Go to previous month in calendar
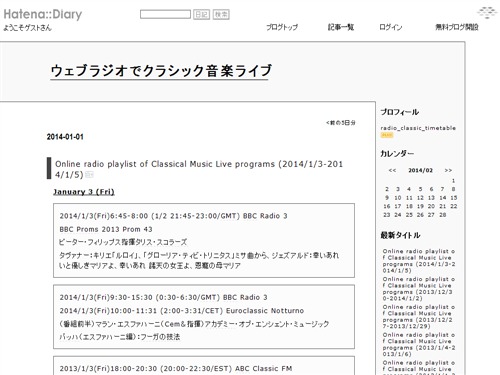The width and height of the screenshot is (500, 375). [x=392, y=170]
